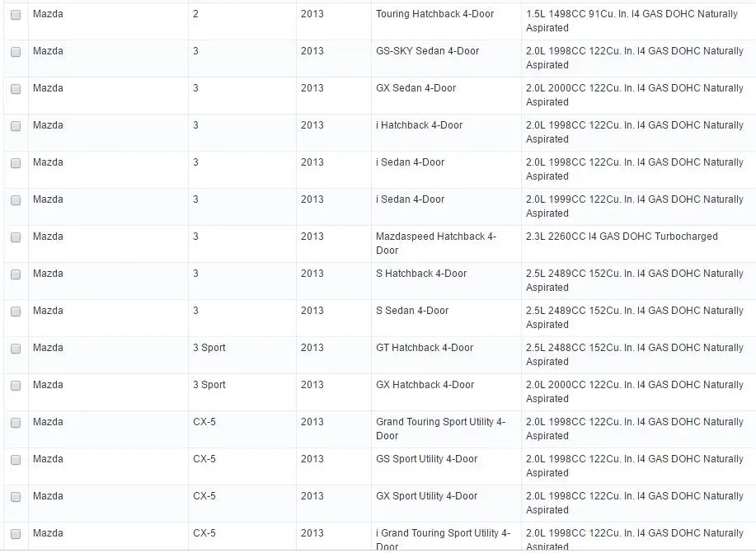Click year '2013' in Mazdaspeed Hatchback row

coord(312,237)
